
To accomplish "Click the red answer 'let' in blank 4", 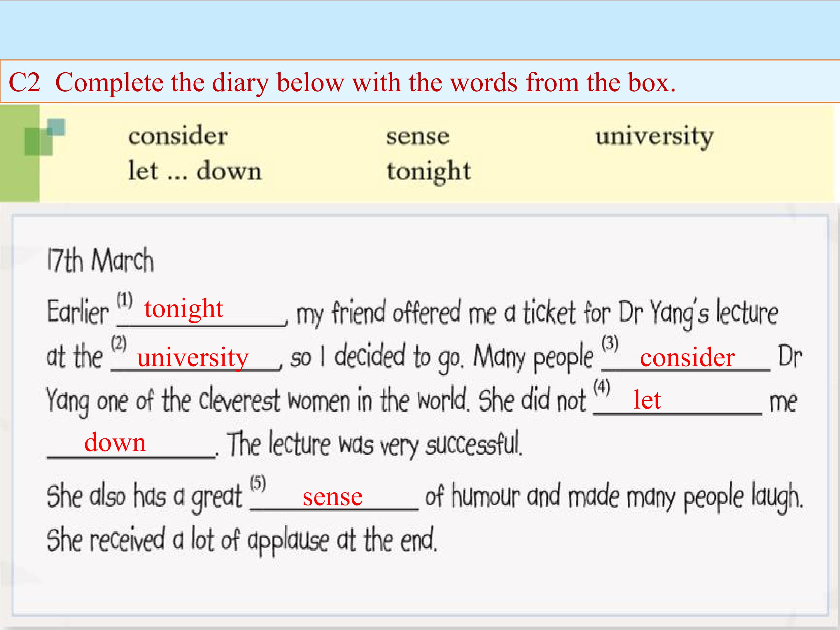I will pos(647,400).
